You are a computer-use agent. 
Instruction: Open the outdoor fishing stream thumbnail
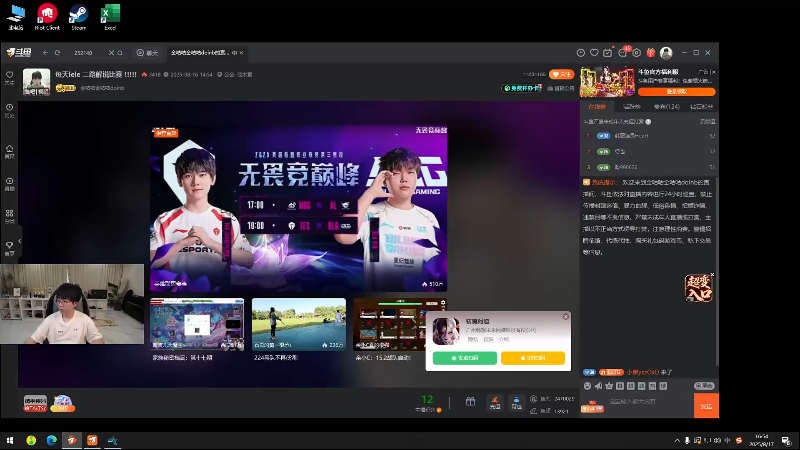tap(299, 324)
